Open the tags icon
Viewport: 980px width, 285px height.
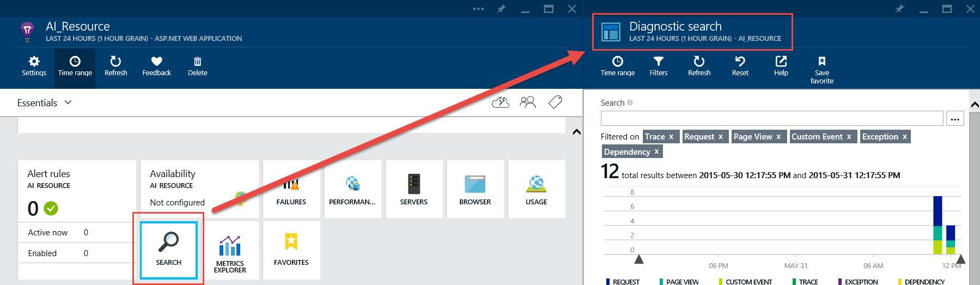tap(555, 102)
